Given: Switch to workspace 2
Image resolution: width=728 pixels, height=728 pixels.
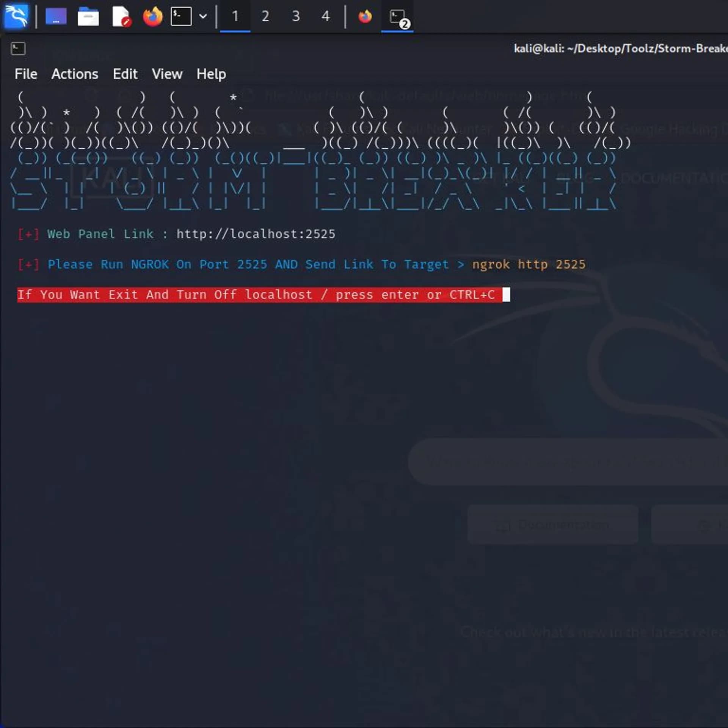Looking at the screenshot, I should pyautogui.click(x=265, y=16).
